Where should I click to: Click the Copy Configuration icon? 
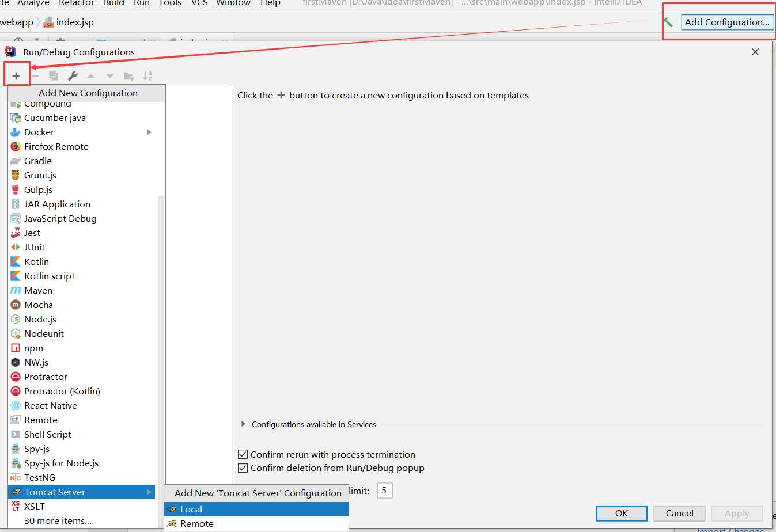pos(54,76)
